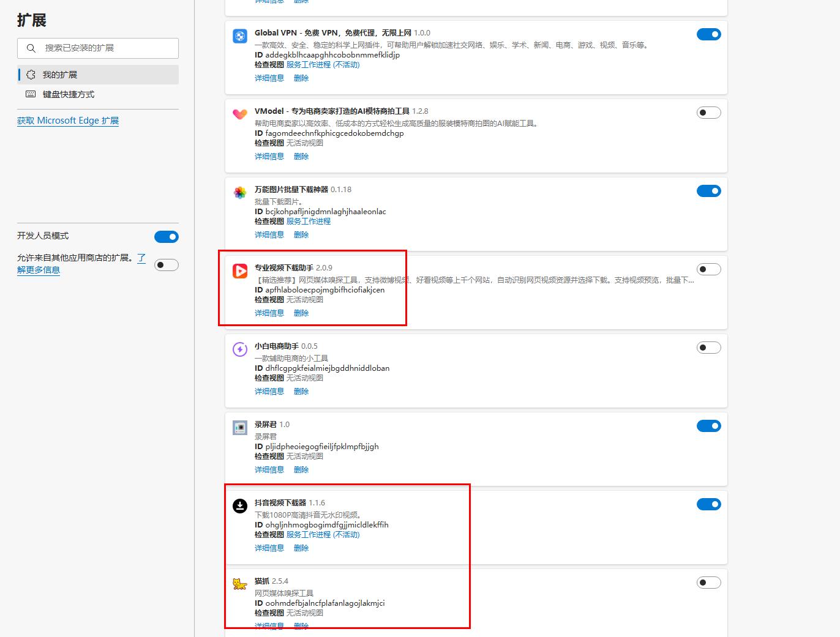Switch on 小白电商助手 extension
Image resolution: width=840 pixels, height=637 pixels.
click(x=709, y=348)
